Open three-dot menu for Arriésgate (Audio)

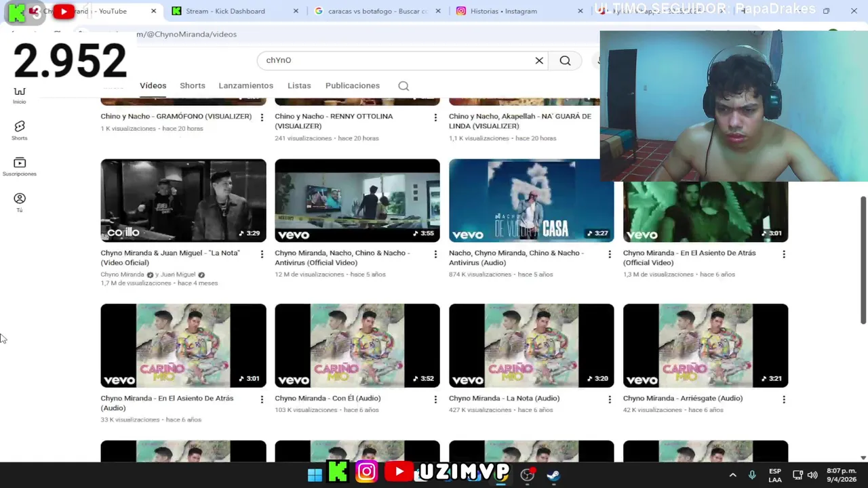pyautogui.click(x=784, y=399)
